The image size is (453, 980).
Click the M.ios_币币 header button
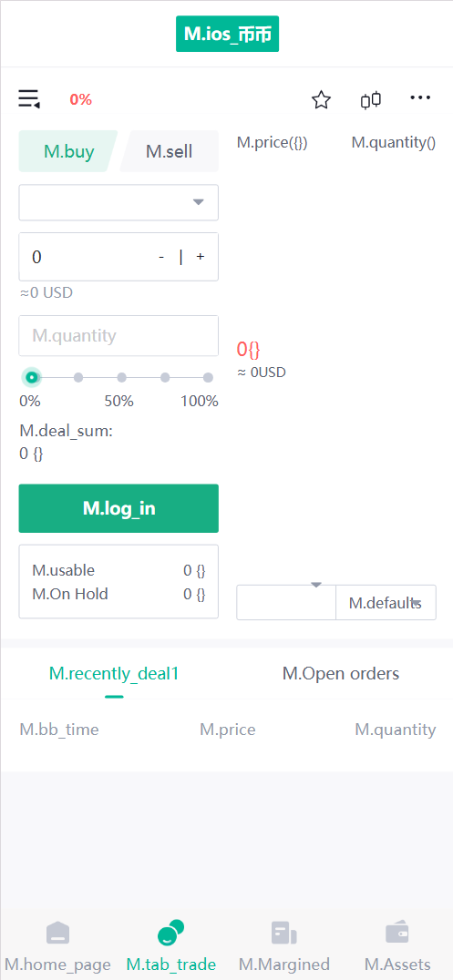coord(227,34)
